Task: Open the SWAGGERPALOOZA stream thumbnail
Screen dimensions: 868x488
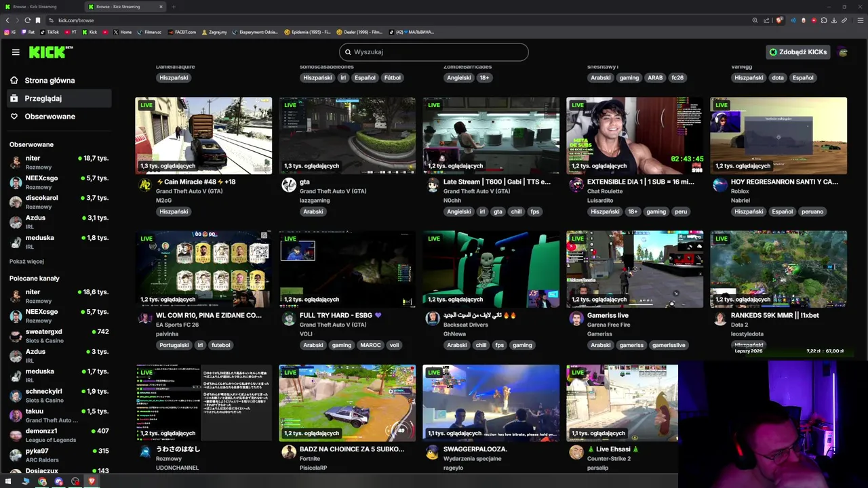Action: (x=491, y=403)
